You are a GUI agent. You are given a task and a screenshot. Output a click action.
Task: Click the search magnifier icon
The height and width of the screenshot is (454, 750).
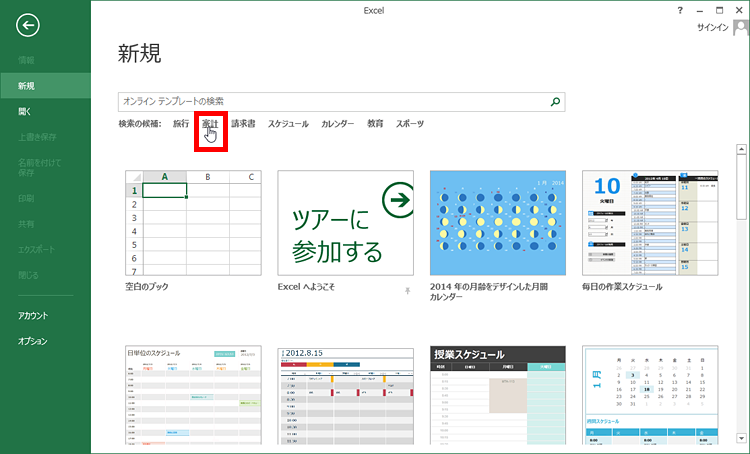coord(555,101)
